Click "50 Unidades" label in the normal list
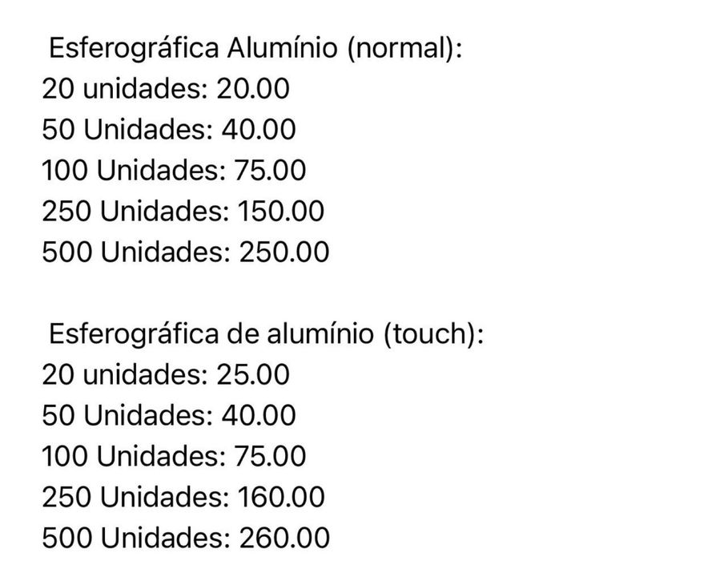This screenshot has width=728, height=561. [126, 130]
